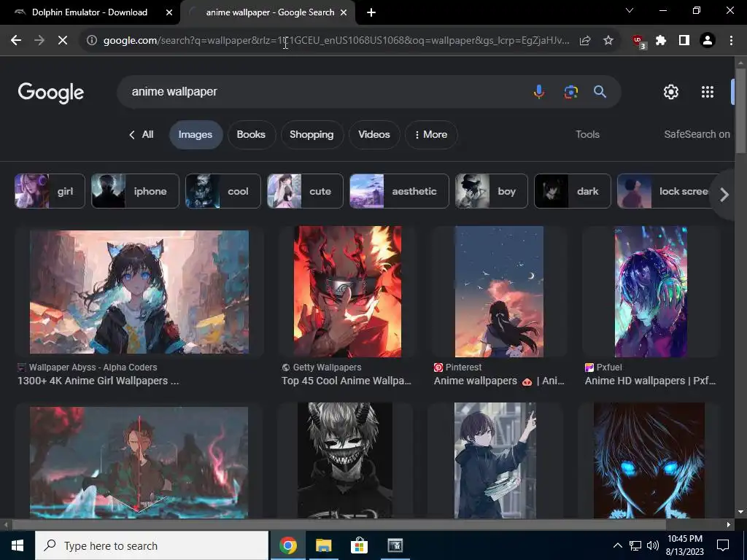Open 1300+ 4K Anime Girl Wallpapers link
Image resolution: width=747 pixels, height=560 pixels.
pyautogui.click(x=98, y=381)
